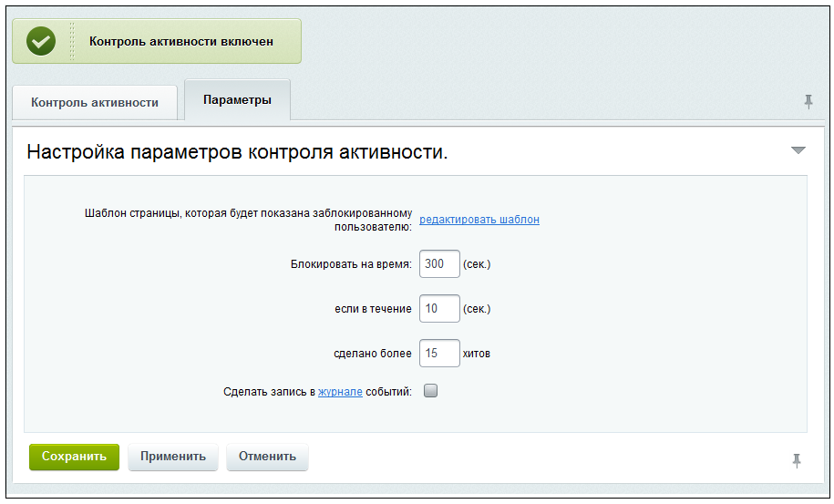Viewport: 834px width, 504px height.
Task: Switch to the Контроль активности tab
Action: pyautogui.click(x=95, y=102)
